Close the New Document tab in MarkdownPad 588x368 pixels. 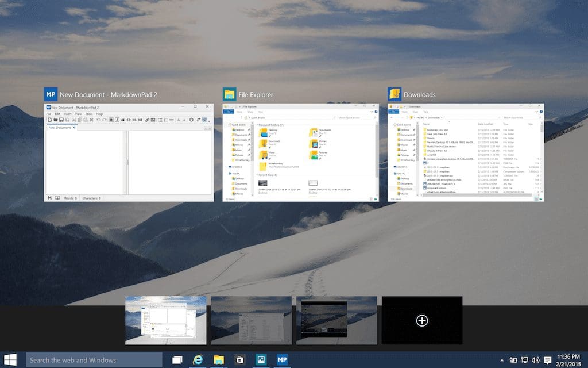(74, 128)
